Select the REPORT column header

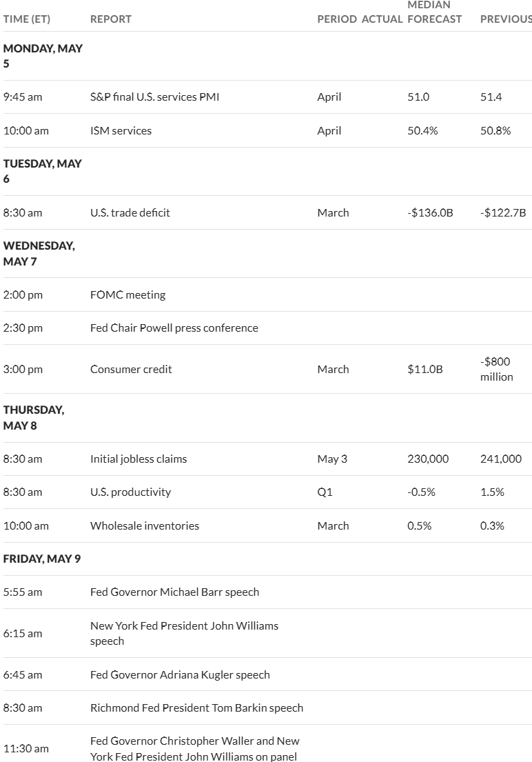[111, 19]
